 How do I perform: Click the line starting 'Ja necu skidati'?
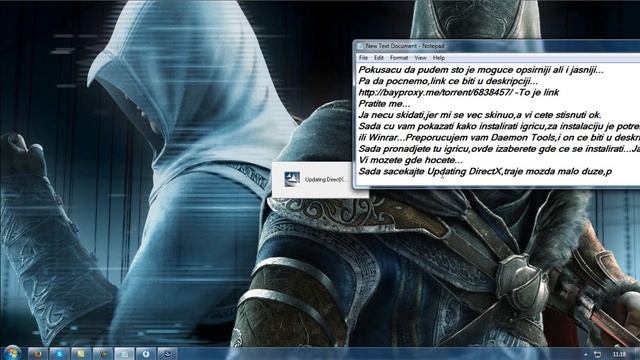coord(480,115)
